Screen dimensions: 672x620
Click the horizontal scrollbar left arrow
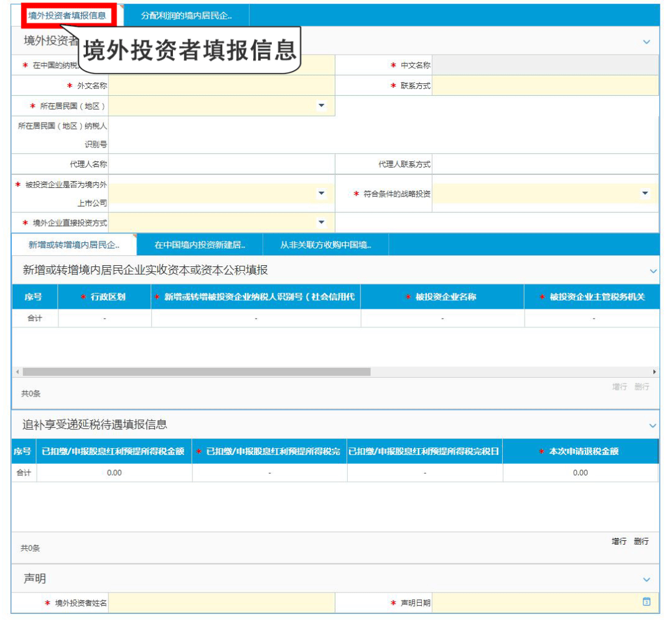[17, 372]
